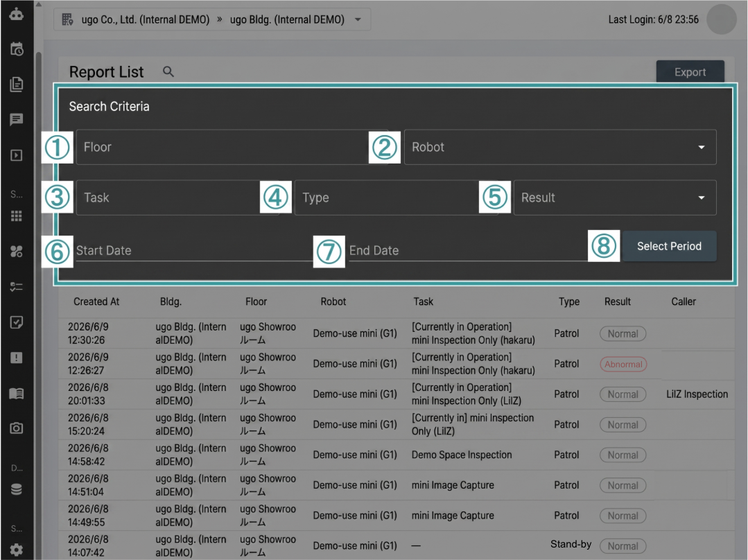The image size is (748, 560).
Task: Click the Select Period button
Action: coord(669,246)
